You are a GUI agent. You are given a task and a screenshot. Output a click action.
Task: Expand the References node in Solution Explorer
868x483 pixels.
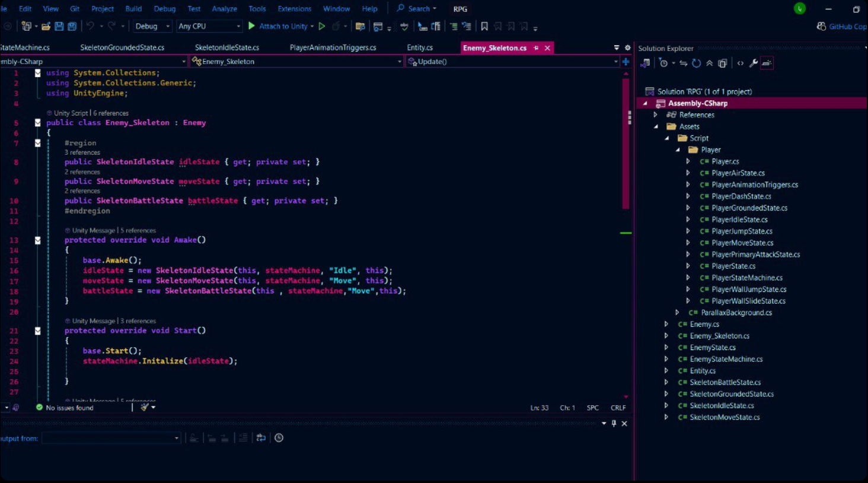[x=655, y=115]
